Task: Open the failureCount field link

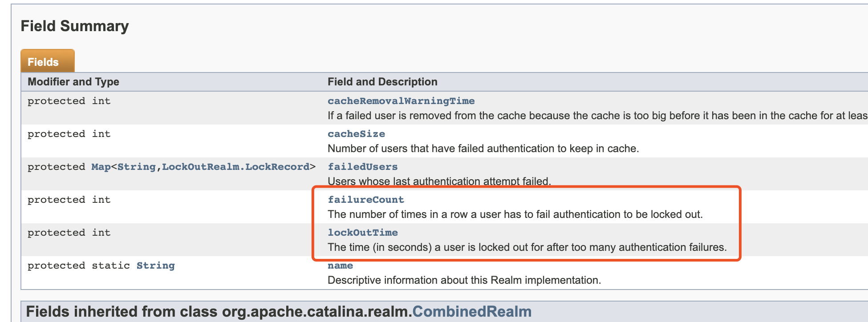Action: pyautogui.click(x=366, y=200)
